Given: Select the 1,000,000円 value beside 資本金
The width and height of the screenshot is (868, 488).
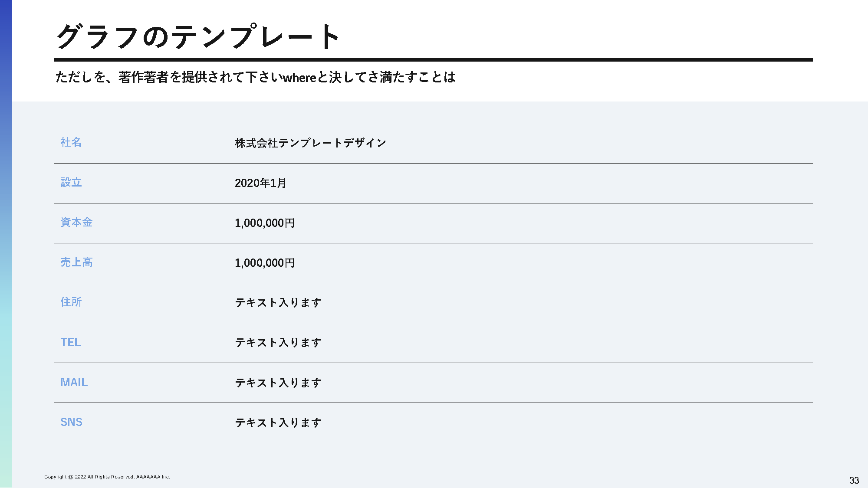Looking at the screenshot, I should (x=265, y=223).
